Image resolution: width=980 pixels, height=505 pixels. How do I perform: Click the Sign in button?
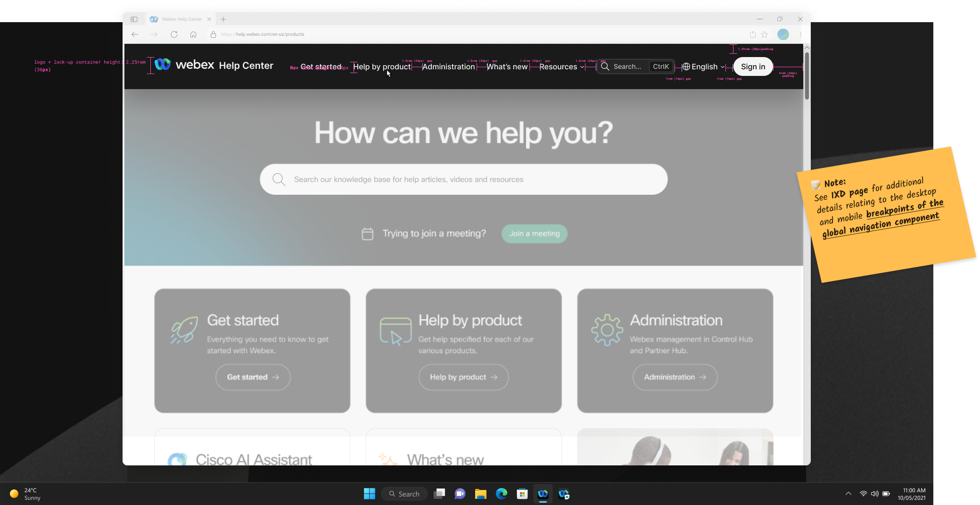point(753,66)
